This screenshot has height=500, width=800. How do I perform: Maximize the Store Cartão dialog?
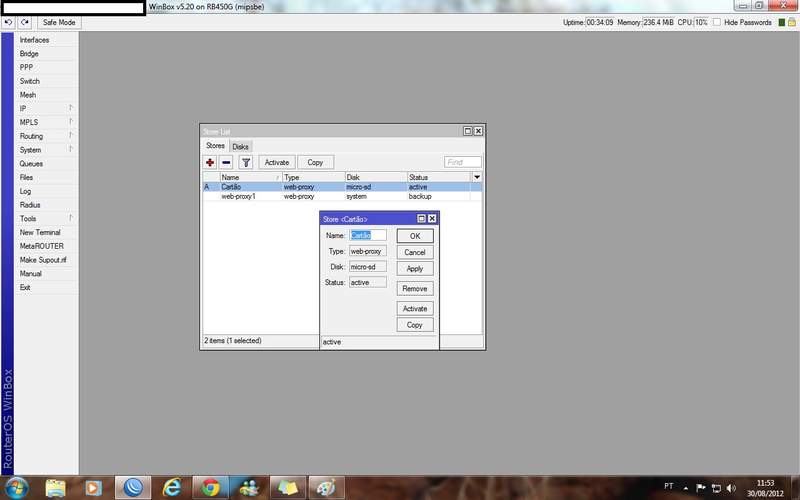421,218
